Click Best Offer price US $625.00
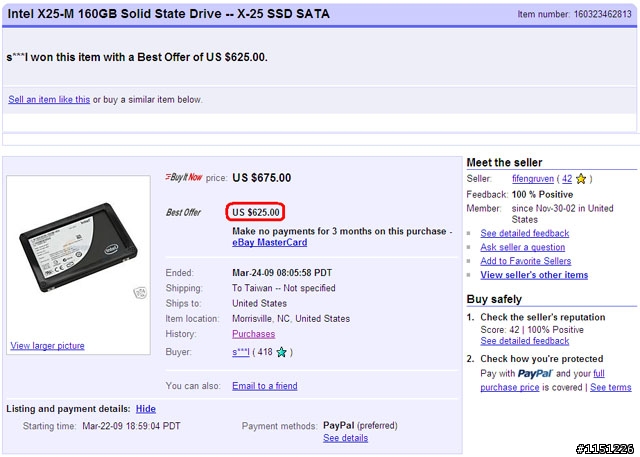This screenshot has width=640, height=457. pyautogui.click(x=256, y=212)
